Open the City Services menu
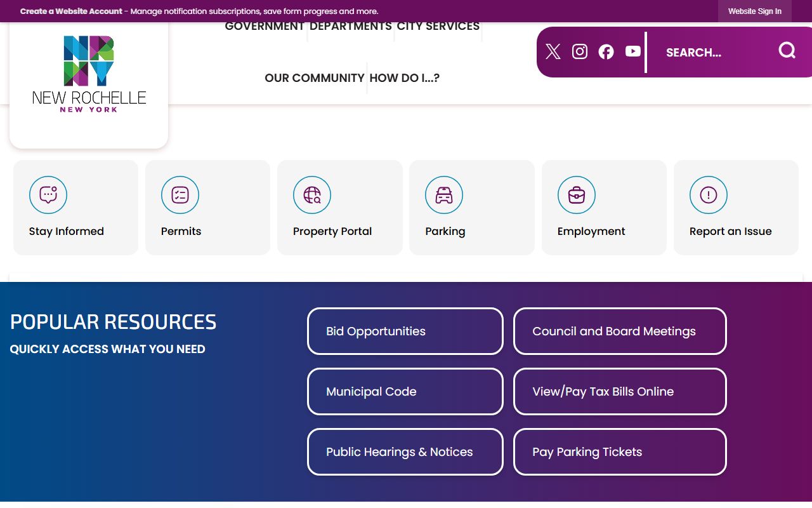The height and width of the screenshot is (508, 812). [438, 26]
